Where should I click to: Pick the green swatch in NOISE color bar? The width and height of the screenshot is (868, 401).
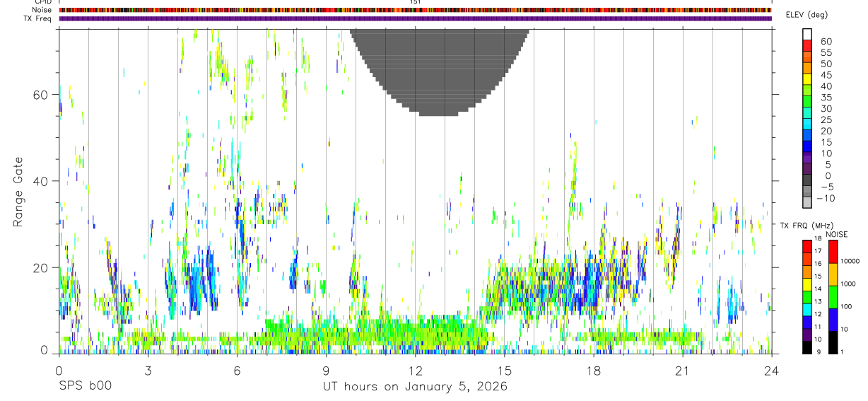pos(833,297)
